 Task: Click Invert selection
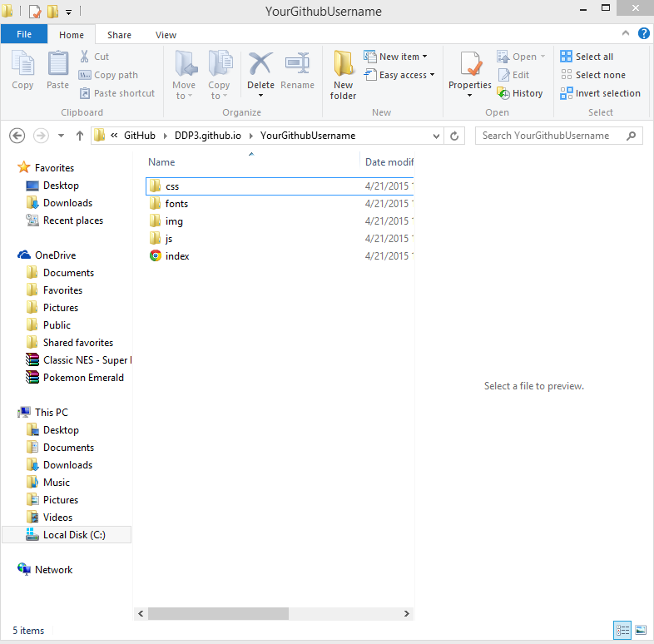tap(600, 93)
